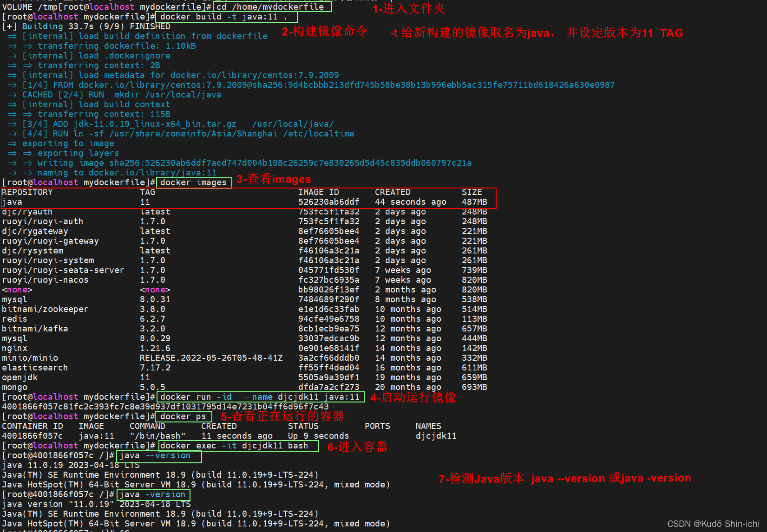Click the '44 seconds ago' created value
Screen dimensions: 767x532
tap(411, 202)
